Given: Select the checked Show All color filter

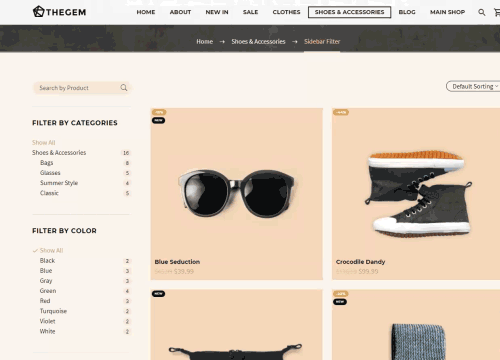Looking at the screenshot, I should [48, 250].
